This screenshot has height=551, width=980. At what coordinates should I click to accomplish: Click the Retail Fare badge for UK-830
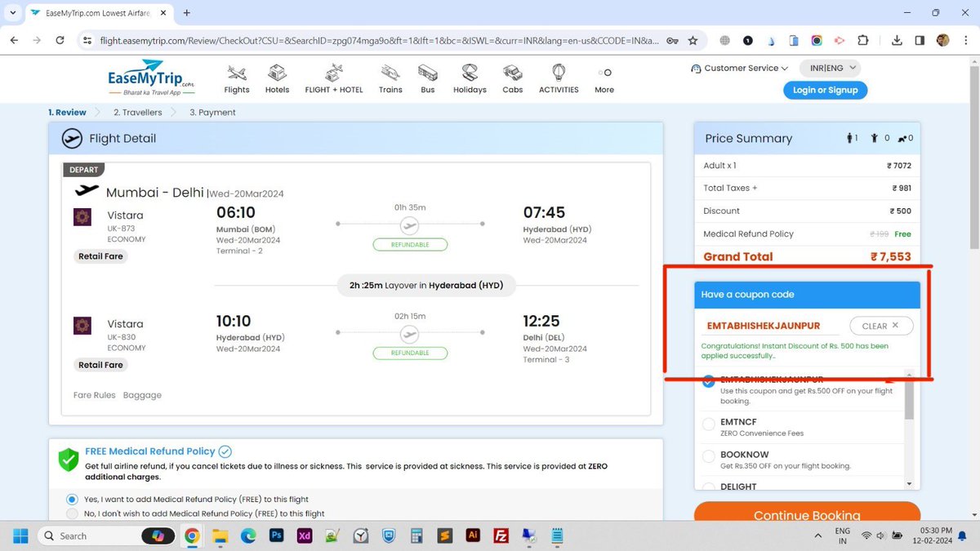(x=101, y=365)
